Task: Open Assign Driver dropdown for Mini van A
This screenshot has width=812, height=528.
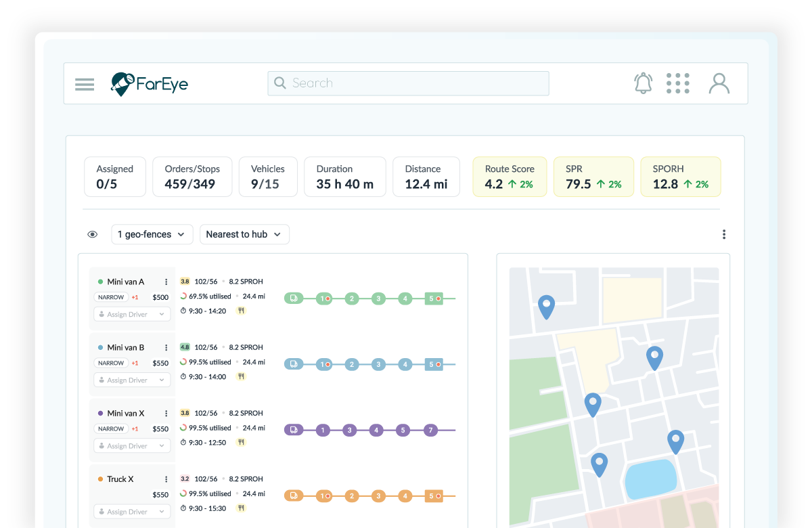Action: (x=131, y=315)
